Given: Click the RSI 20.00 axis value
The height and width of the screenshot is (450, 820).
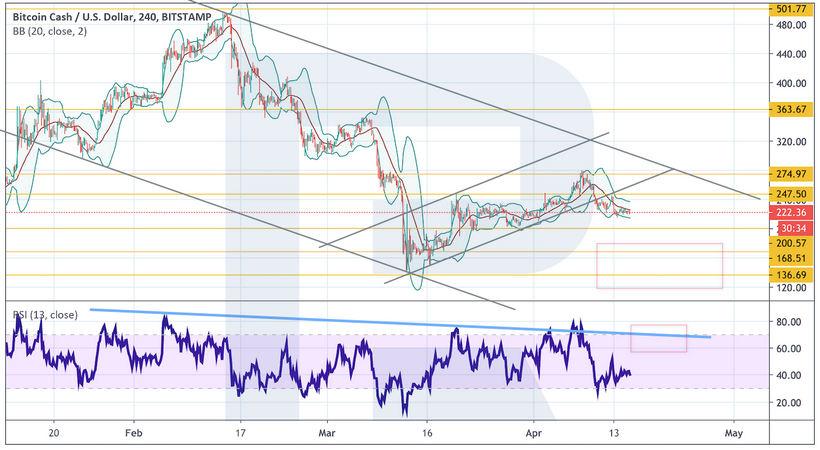Looking at the screenshot, I should coord(789,402).
